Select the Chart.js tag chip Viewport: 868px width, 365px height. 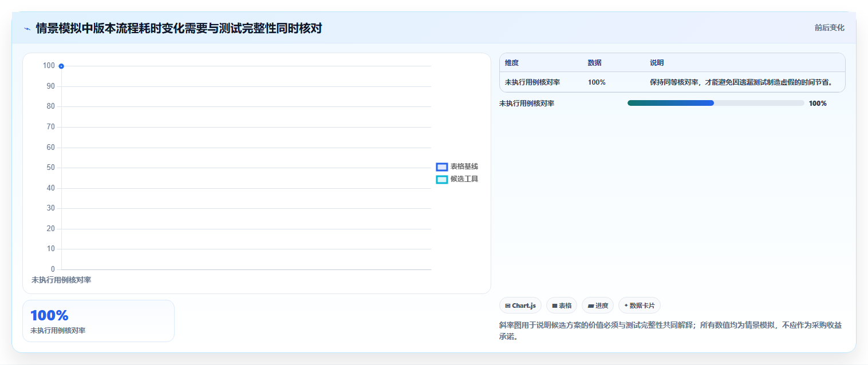click(x=520, y=306)
